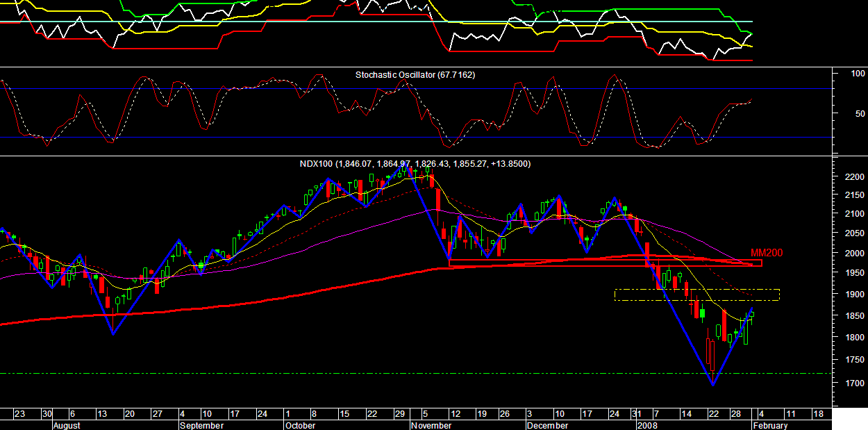Click the date tick labeled 11
Screen dimensions: 868x430
(x=791, y=414)
